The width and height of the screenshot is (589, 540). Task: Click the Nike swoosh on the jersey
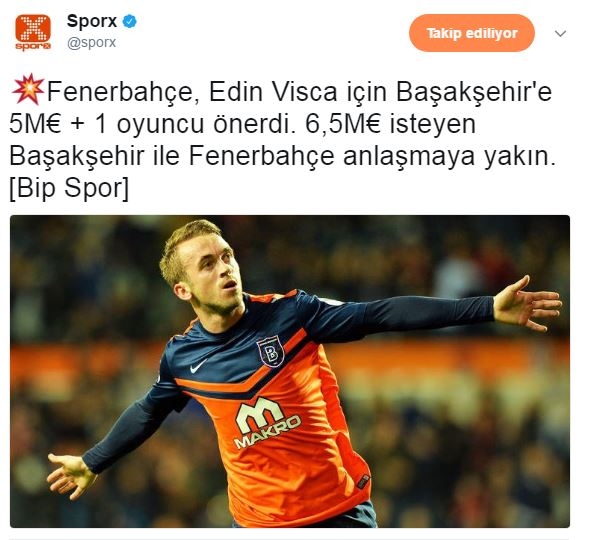pos(198,366)
